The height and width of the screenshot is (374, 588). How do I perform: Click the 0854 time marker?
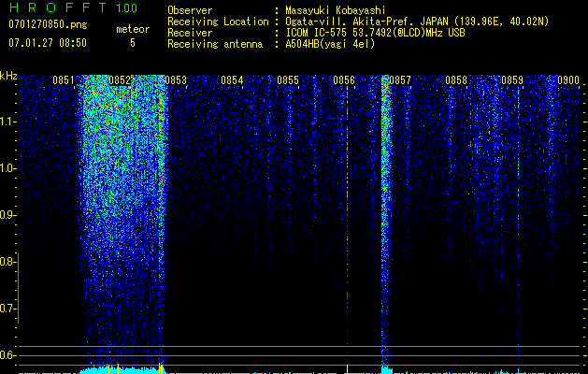pyautogui.click(x=232, y=80)
